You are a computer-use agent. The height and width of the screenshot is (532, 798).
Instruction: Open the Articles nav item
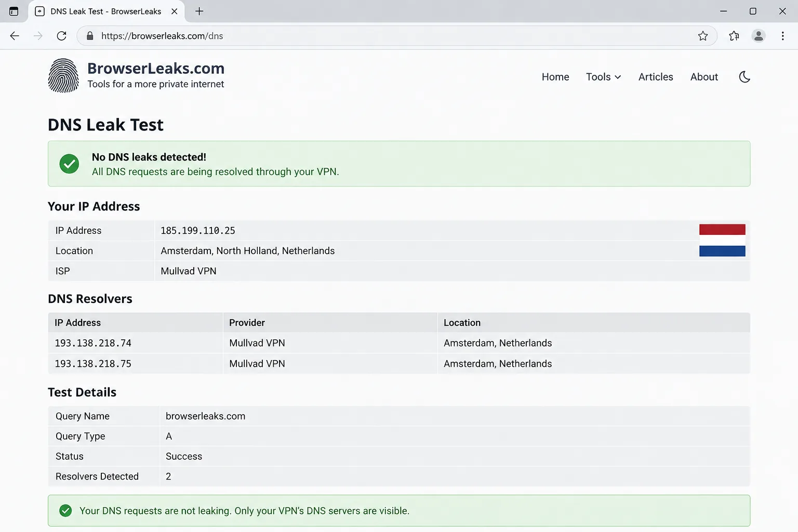[x=656, y=77]
